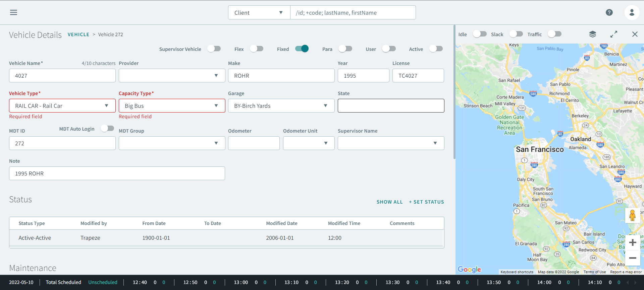Open the Client search type dropdown
Image resolution: width=644 pixels, height=290 pixels.
click(259, 13)
